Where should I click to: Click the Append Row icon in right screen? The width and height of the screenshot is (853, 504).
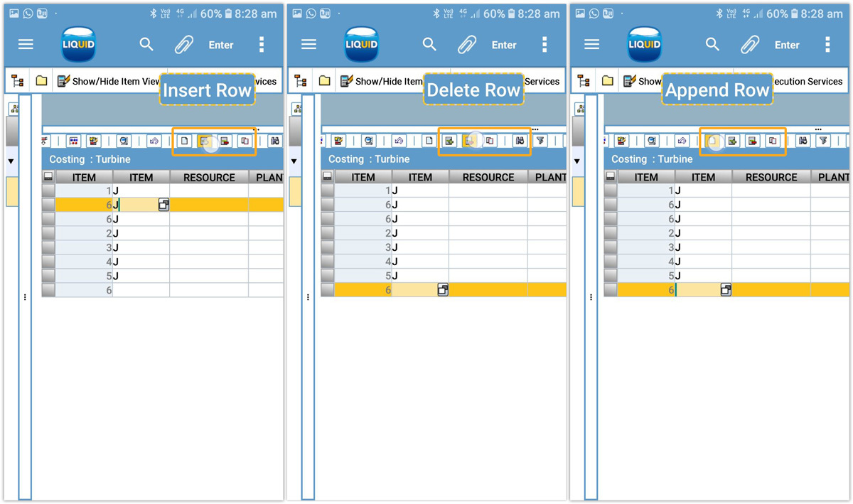tap(713, 141)
